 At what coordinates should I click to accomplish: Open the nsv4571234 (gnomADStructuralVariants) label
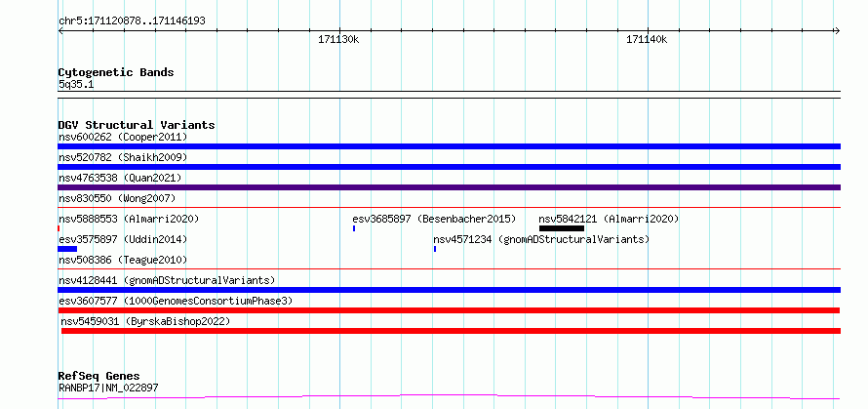pos(541,239)
